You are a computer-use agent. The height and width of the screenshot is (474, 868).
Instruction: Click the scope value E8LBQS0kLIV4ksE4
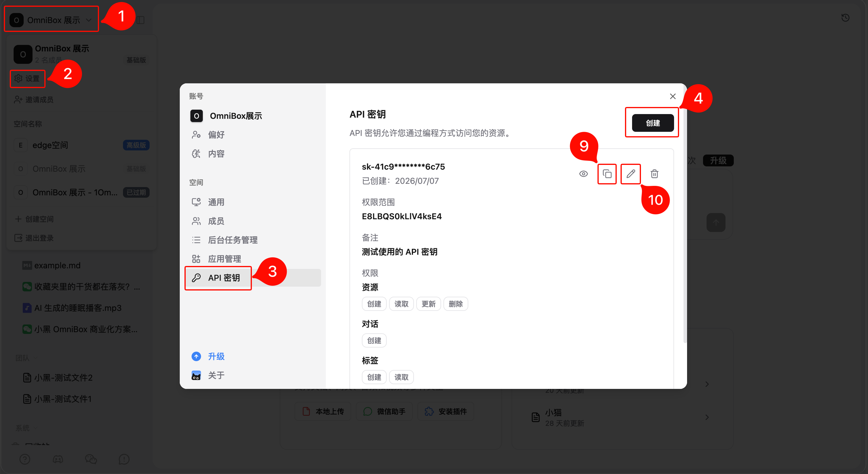click(402, 216)
